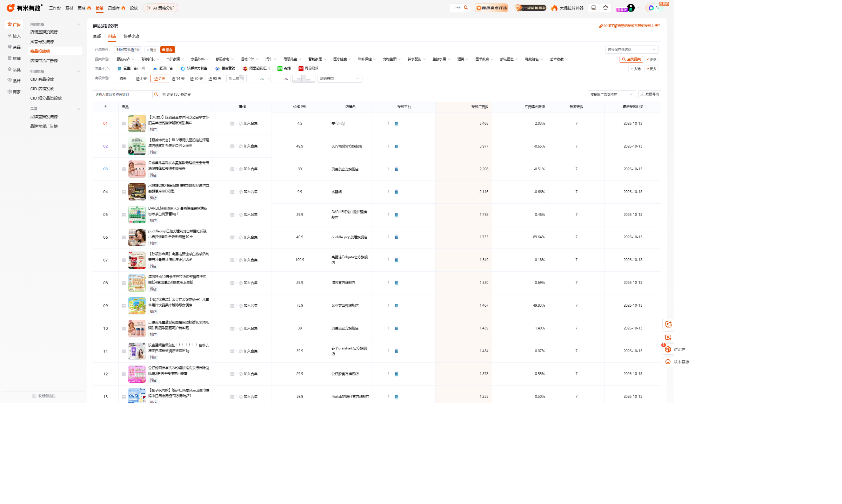
Task: Click the search magnifier beside ⌘+F
Action: [466, 8]
